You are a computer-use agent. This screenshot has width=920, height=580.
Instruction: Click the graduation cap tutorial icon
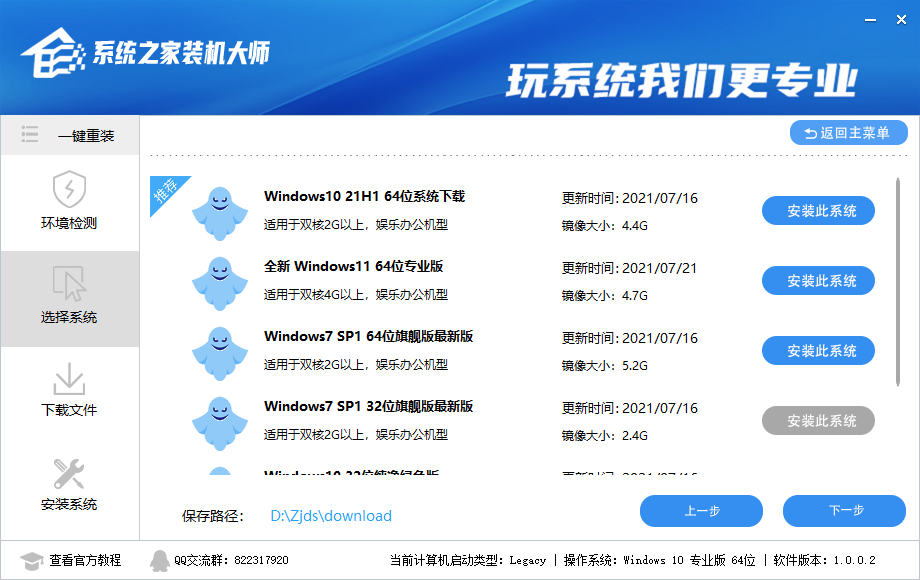coord(32,561)
